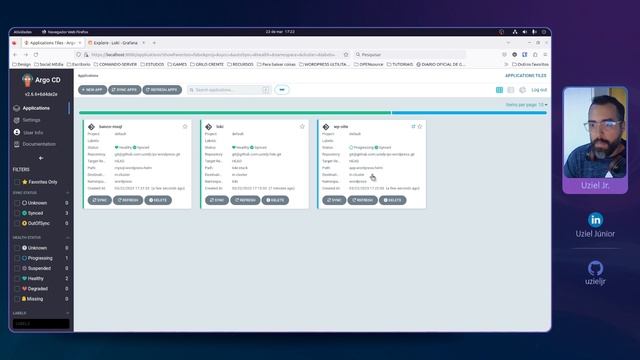Open the LinkedIn icon for Uziel Júnior
Screen dimensions: 640x360
tap(595, 220)
